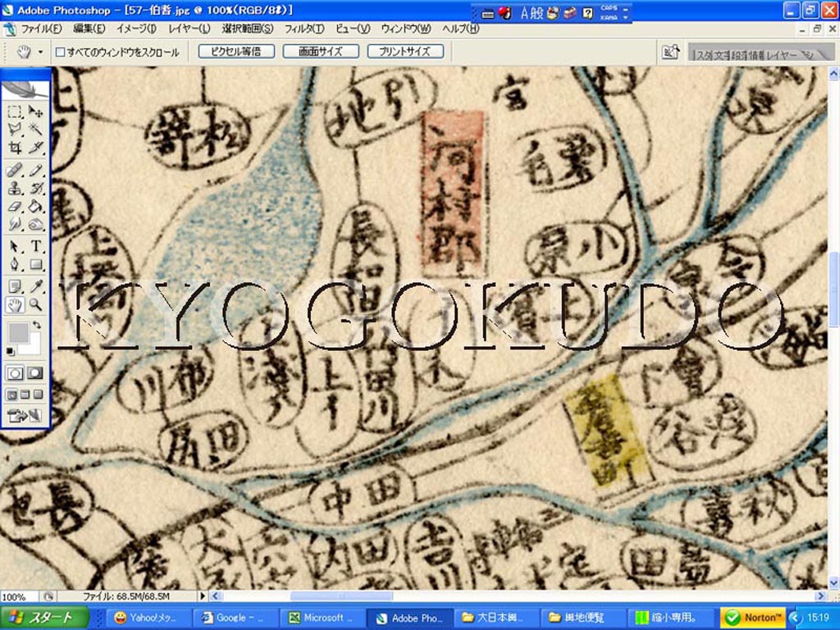
Task: Open the IME language bar options arrow
Action: tap(626, 17)
